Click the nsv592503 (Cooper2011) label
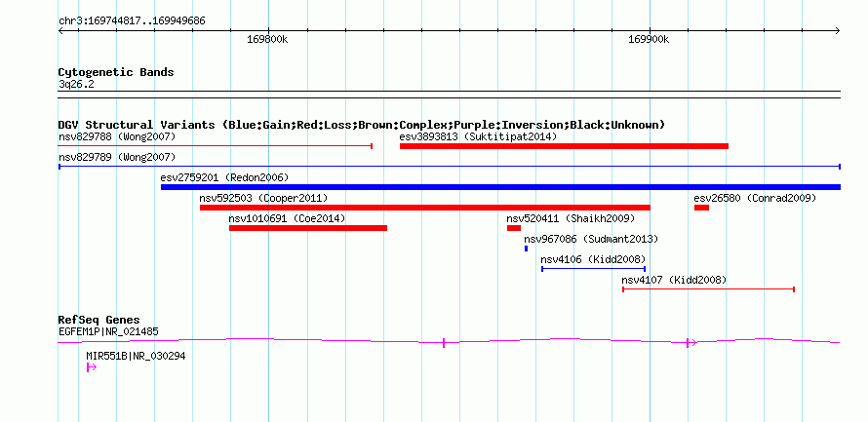 [x=263, y=198]
